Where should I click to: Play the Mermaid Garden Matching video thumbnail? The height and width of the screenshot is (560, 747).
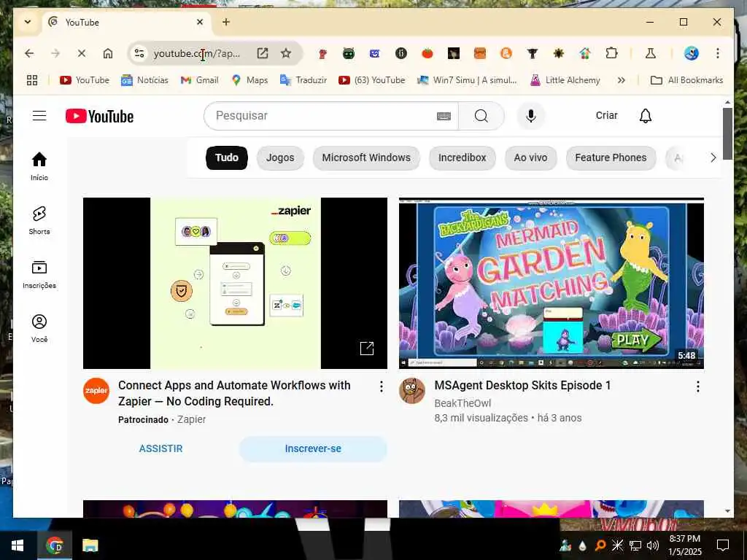click(551, 283)
